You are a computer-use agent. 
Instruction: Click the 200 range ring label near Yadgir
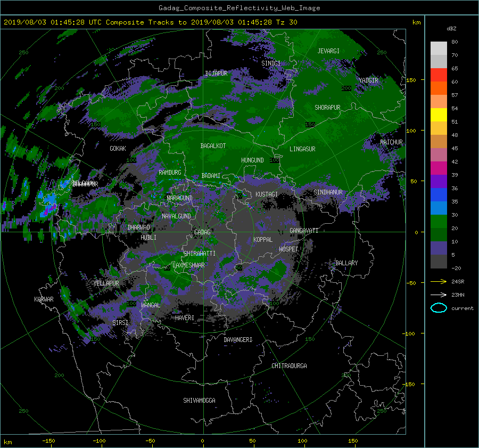tap(346, 88)
